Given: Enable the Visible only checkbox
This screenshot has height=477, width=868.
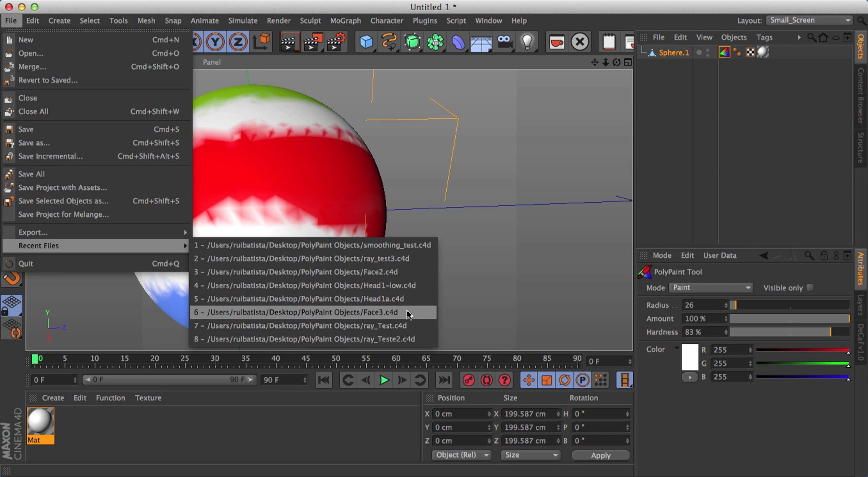Looking at the screenshot, I should coord(810,288).
